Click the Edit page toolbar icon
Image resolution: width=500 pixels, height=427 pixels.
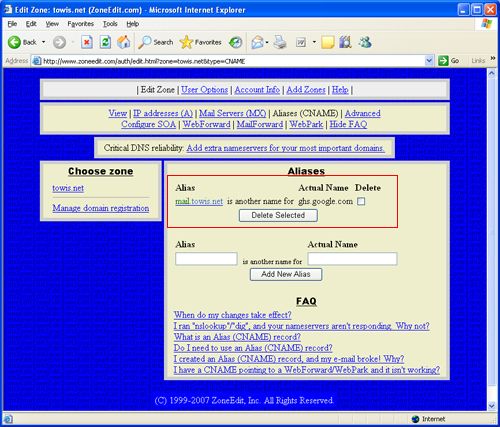click(301, 42)
